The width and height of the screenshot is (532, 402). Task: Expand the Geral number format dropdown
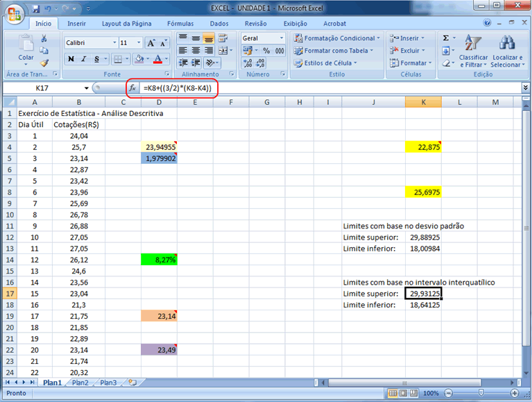pyautogui.click(x=281, y=38)
